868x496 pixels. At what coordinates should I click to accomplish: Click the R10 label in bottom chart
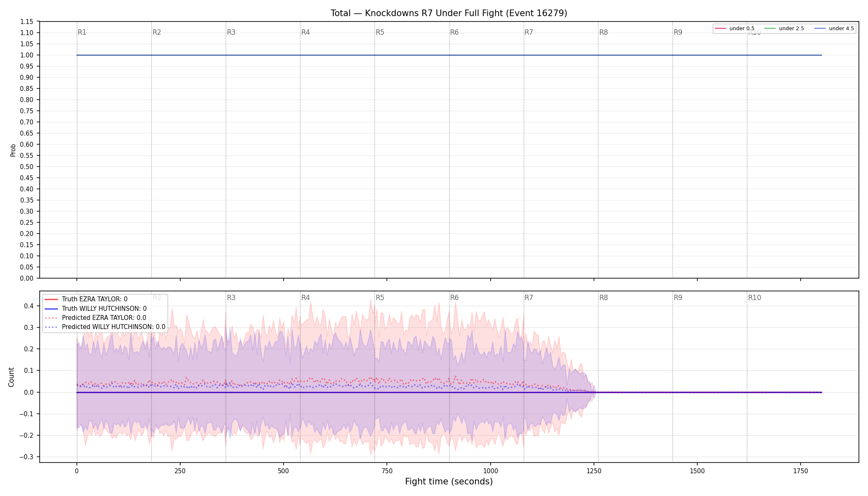(754, 298)
